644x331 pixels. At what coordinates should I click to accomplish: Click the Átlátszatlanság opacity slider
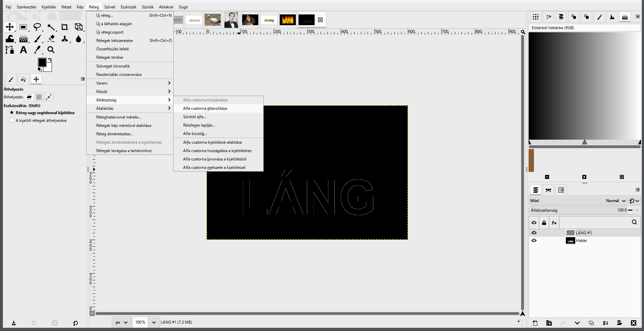[x=578, y=210]
